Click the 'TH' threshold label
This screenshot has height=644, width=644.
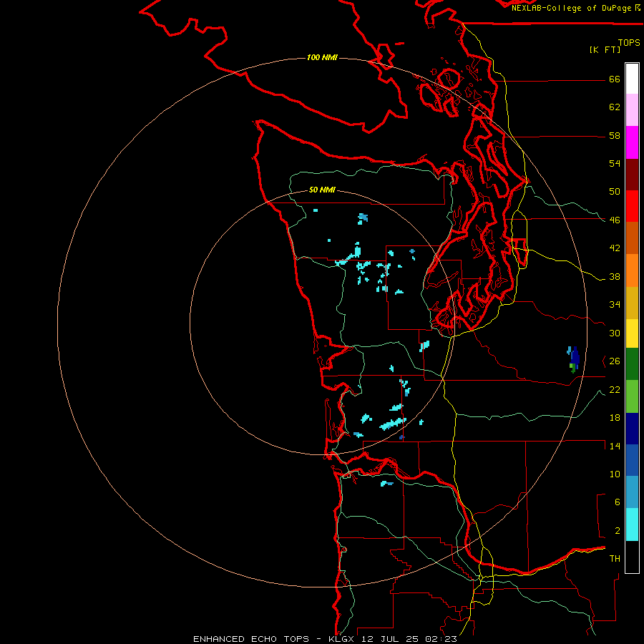615,559
